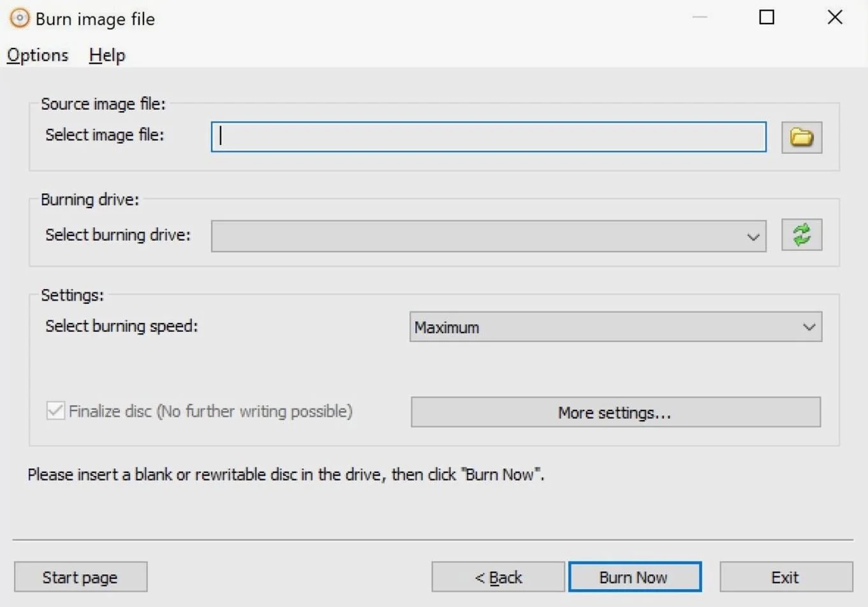Click the Select image file label
This screenshot has width=868, height=607.
105,135
